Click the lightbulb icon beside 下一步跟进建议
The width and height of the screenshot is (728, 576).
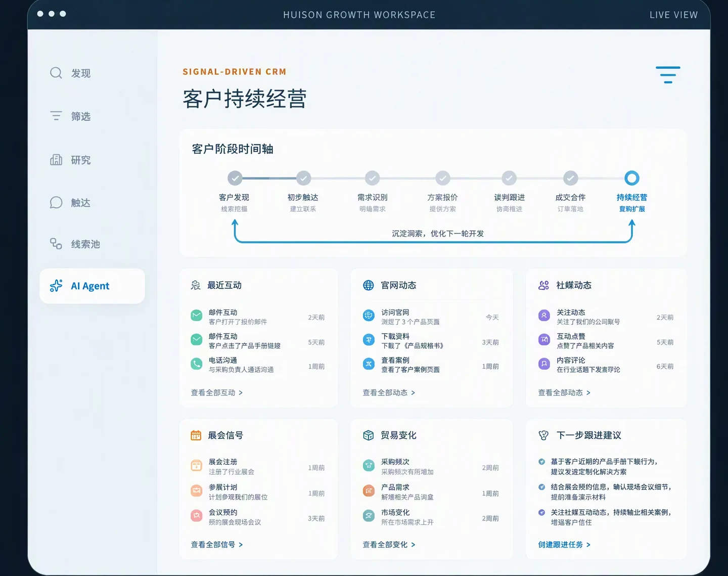[x=543, y=435]
